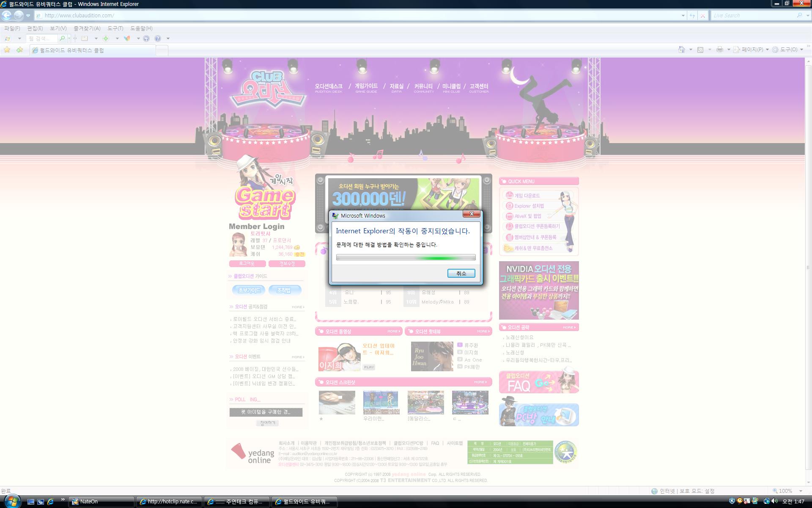Image resolution: width=812 pixels, height=508 pixels.
Task: Click the browser Forward arrow button
Action: pyautogui.click(x=19, y=15)
